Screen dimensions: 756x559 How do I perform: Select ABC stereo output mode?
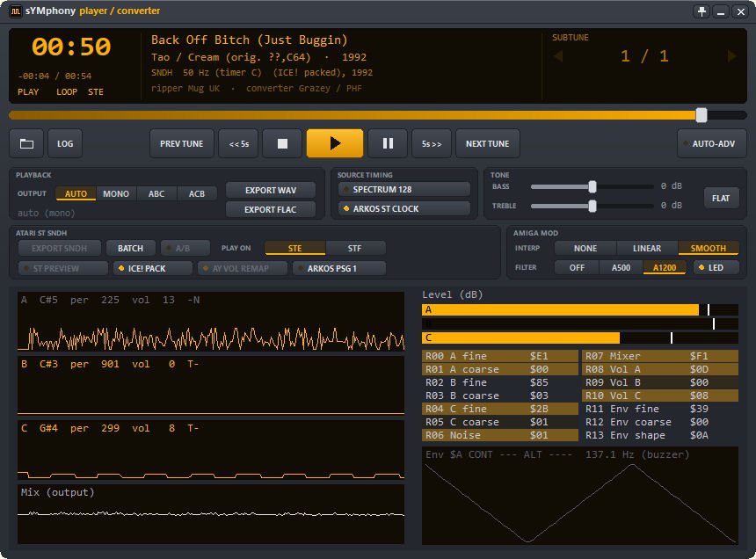156,193
